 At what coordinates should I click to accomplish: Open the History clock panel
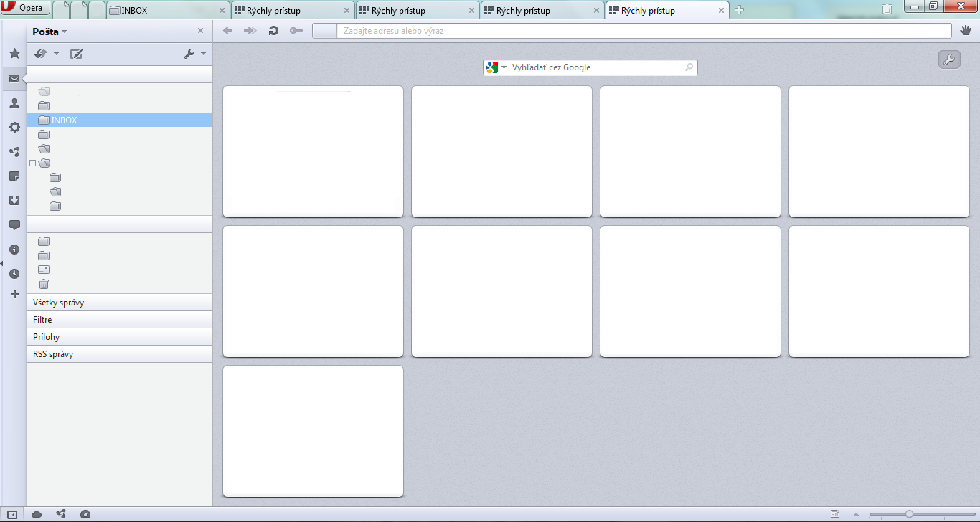point(14,274)
